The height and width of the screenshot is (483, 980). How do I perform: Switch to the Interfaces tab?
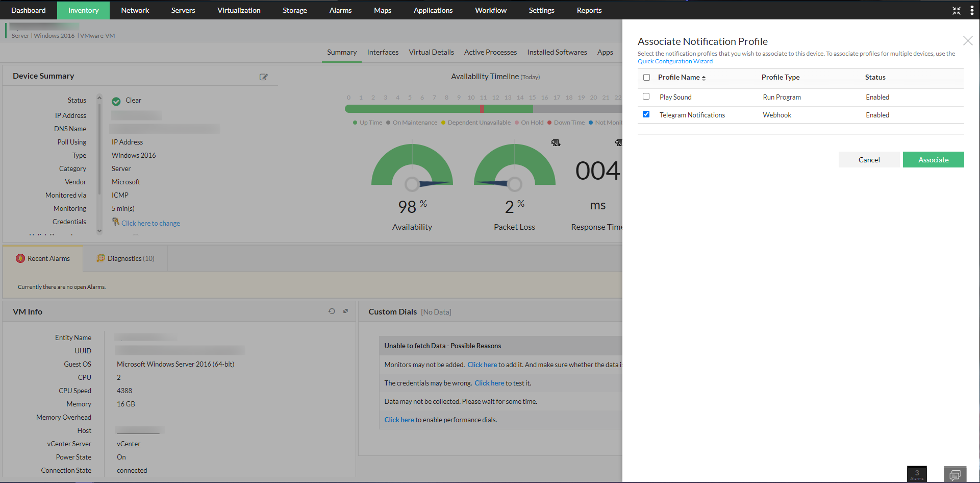(x=383, y=52)
